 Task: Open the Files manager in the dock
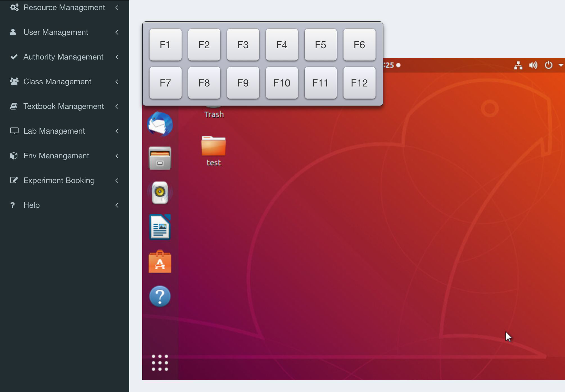pos(160,158)
